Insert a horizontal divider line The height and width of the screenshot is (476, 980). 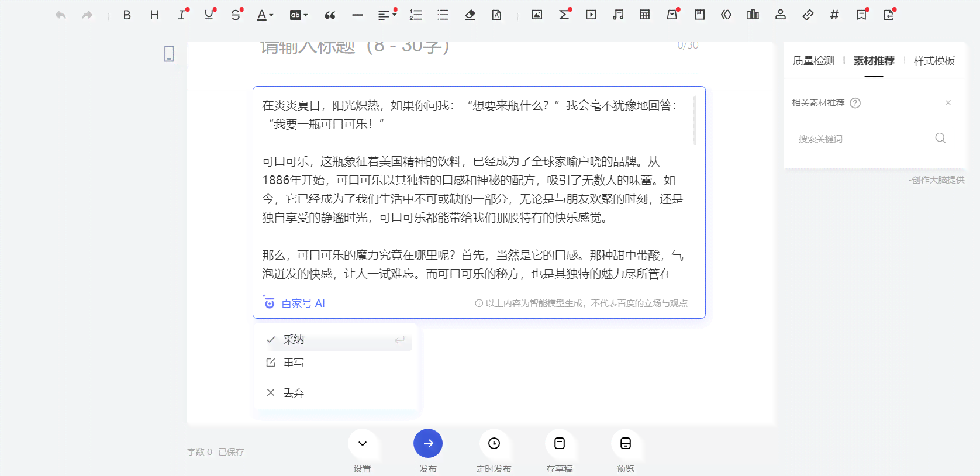pos(357,15)
